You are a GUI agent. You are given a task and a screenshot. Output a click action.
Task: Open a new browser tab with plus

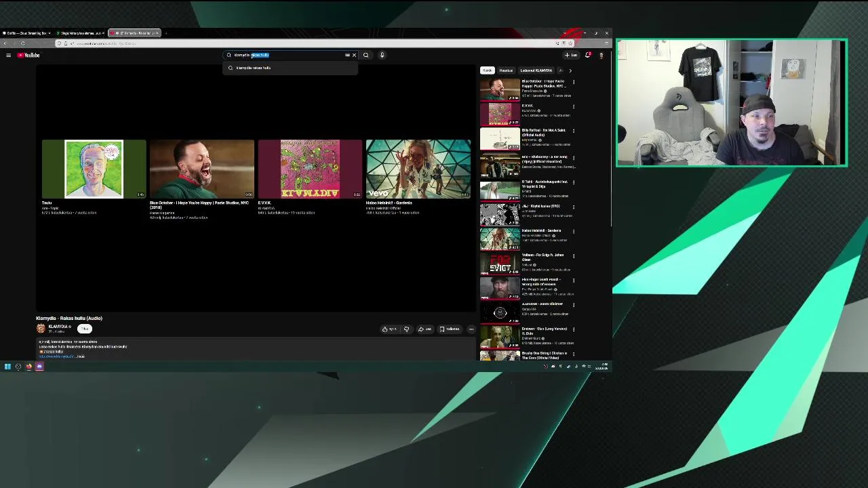(x=166, y=33)
